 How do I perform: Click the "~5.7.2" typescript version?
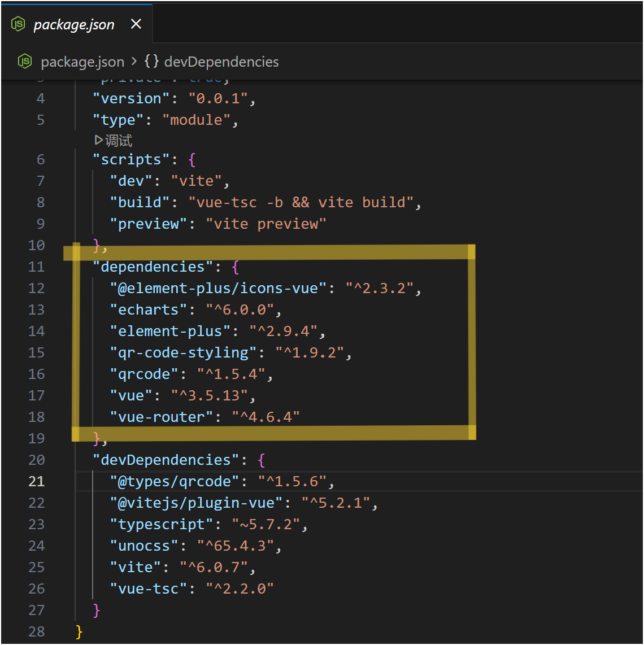coord(266,525)
